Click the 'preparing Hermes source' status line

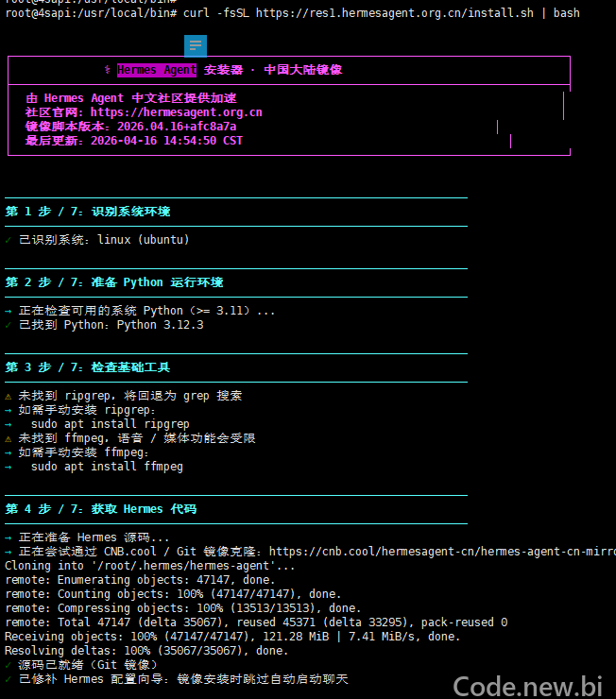point(87,537)
